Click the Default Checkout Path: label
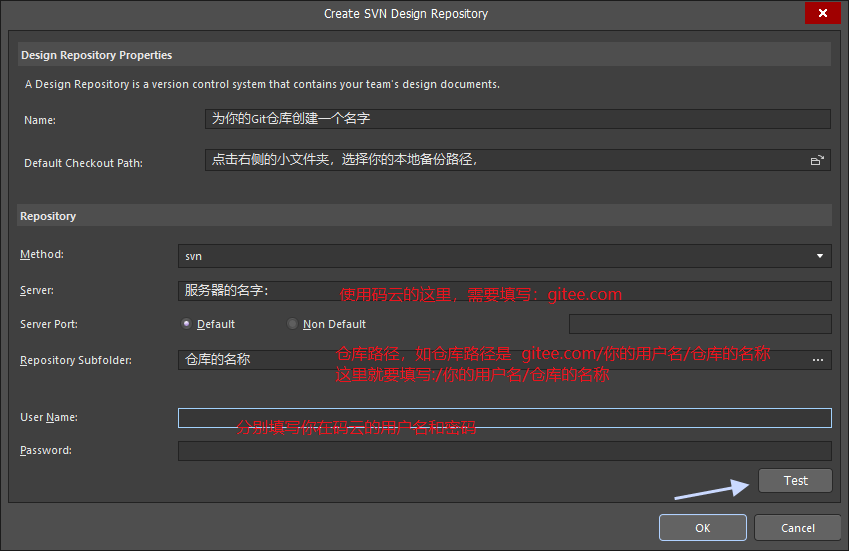The image size is (849, 551). (x=83, y=163)
